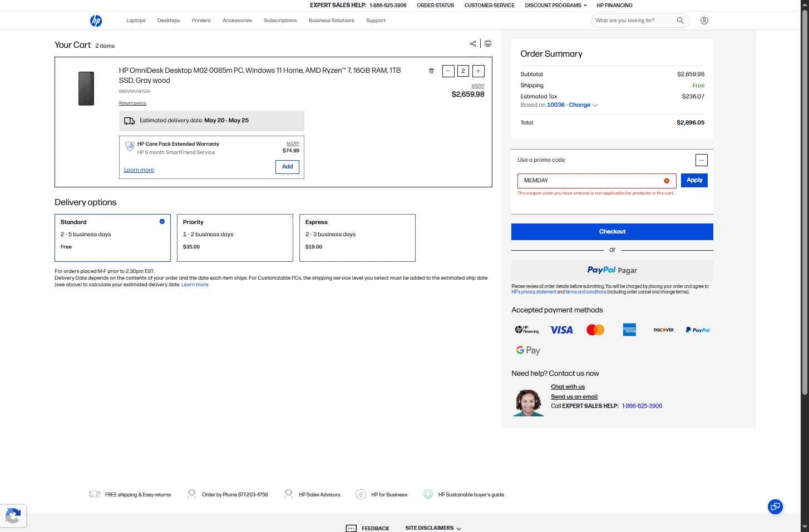809x532 pixels.
Task: Click the Checkout button
Action: 612,232
